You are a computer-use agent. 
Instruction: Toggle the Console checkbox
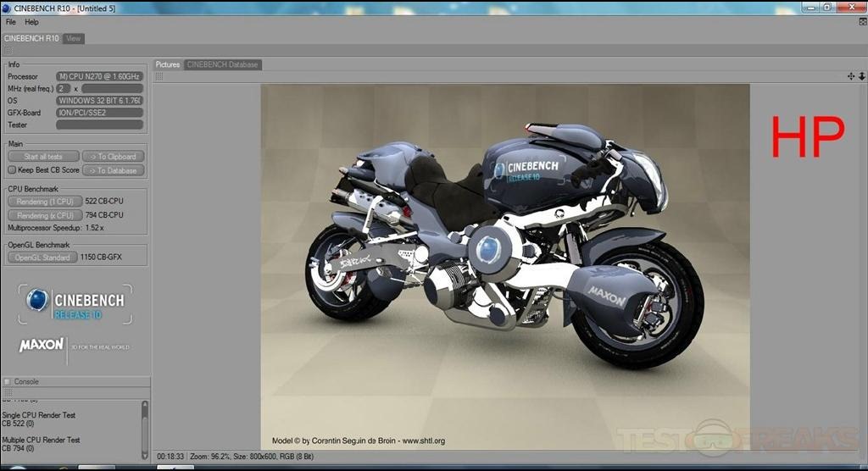coord(8,382)
